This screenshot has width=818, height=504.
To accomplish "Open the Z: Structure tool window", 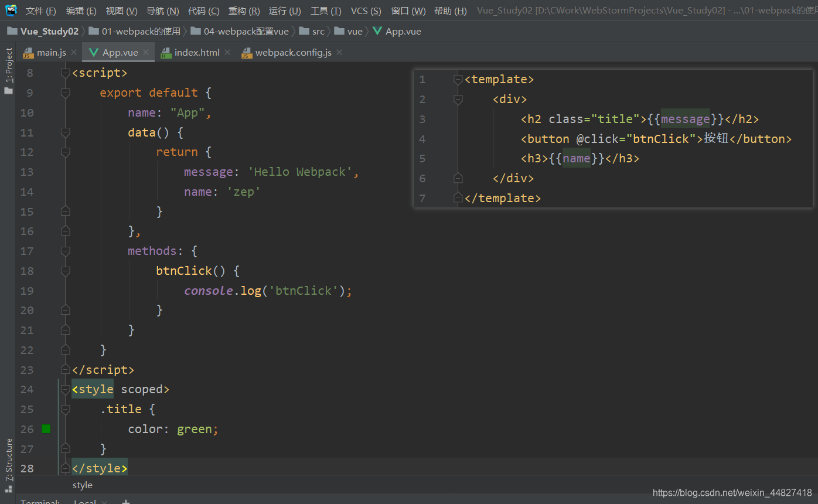I will [9, 459].
